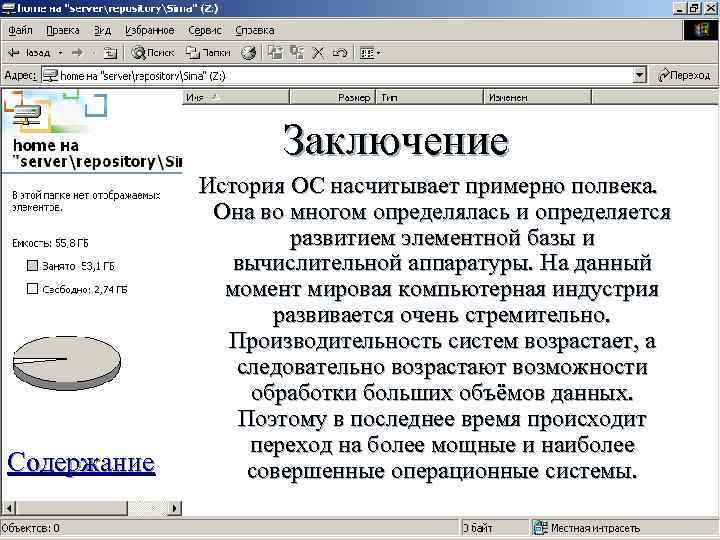Go back with the Назад arrow button
Screen dimensions: 720x540
28,53
